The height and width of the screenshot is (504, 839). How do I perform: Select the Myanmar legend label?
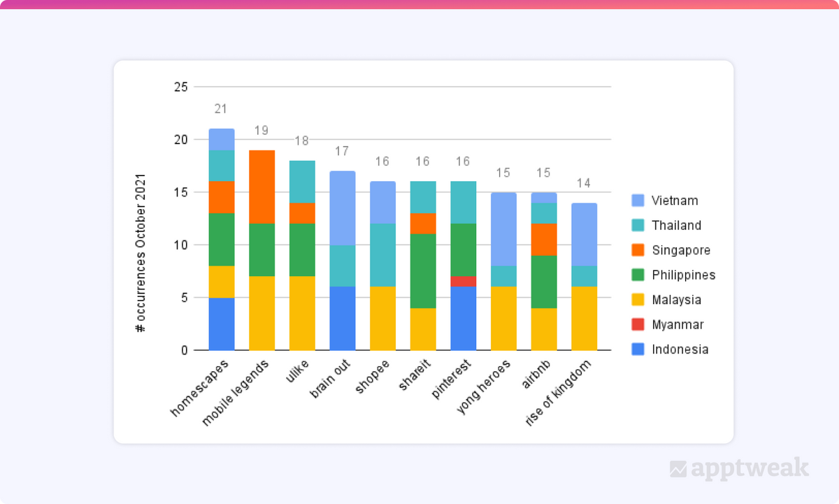click(678, 324)
